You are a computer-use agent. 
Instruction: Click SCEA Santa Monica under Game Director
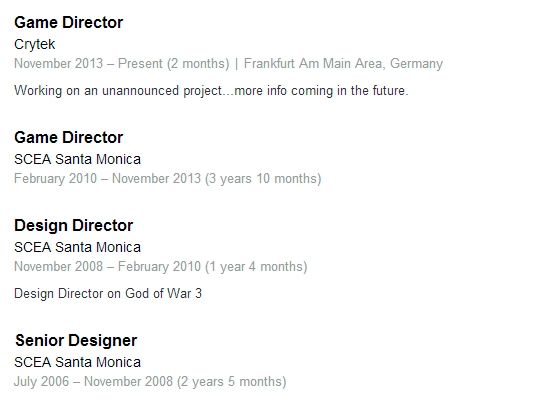77,159
